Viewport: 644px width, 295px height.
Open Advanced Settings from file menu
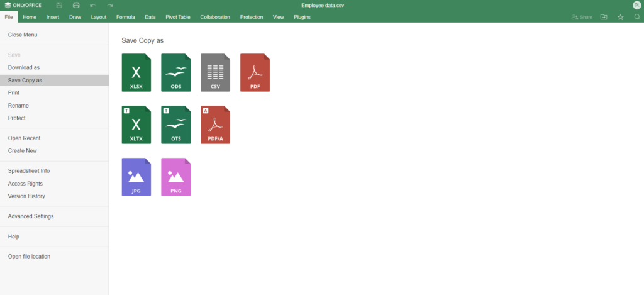click(x=31, y=216)
